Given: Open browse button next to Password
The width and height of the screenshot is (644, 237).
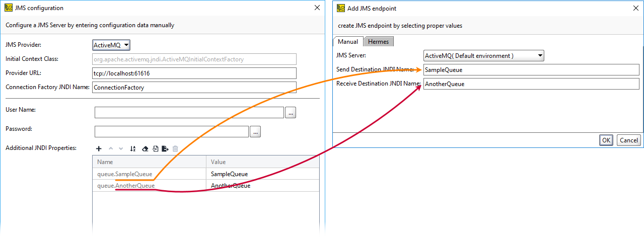Looking at the screenshot, I should pos(255,132).
